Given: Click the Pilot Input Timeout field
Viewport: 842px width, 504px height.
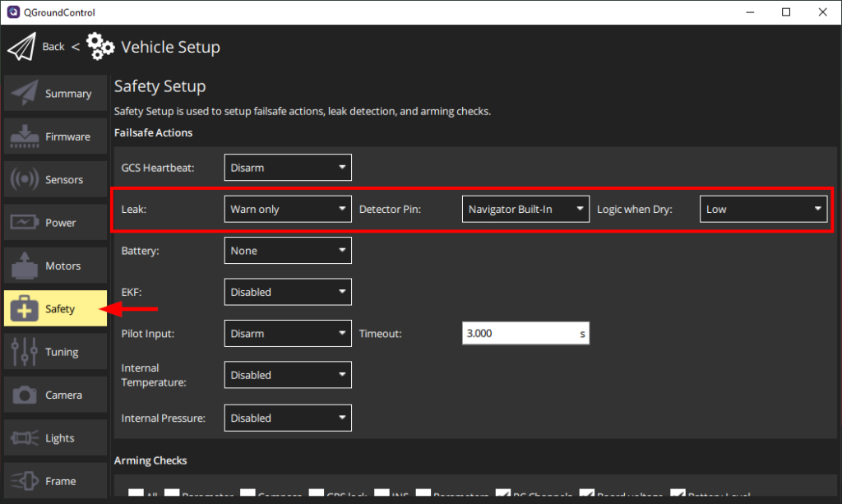Looking at the screenshot, I should coord(518,334).
